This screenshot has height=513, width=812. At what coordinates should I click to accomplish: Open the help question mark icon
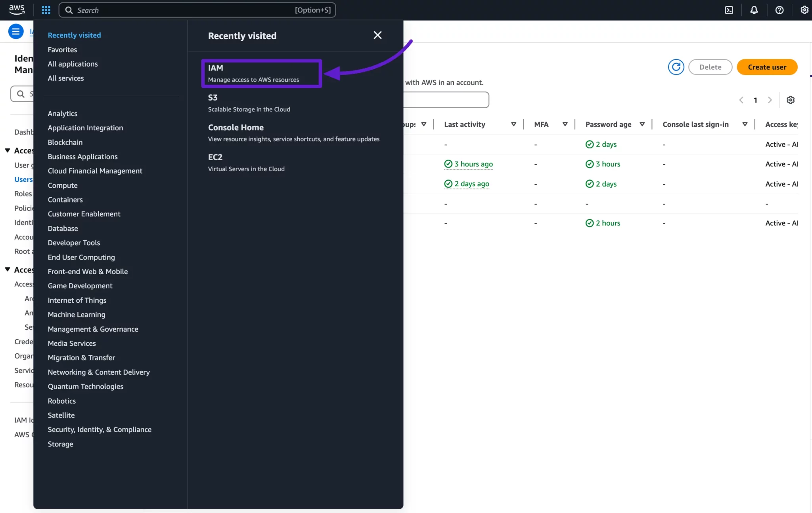pos(779,10)
